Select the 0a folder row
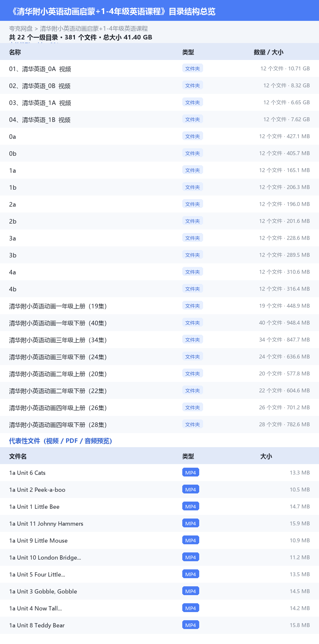Screen dimensions: 319x644 159,136
